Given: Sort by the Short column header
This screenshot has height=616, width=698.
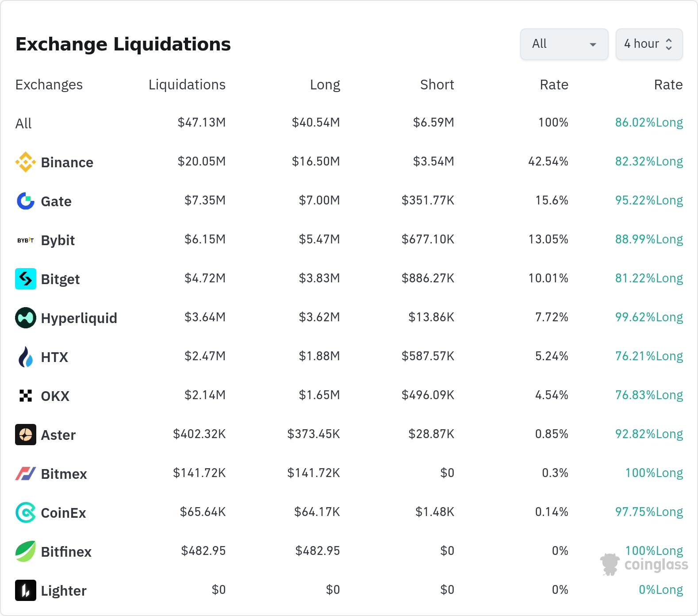Looking at the screenshot, I should (x=437, y=85).
